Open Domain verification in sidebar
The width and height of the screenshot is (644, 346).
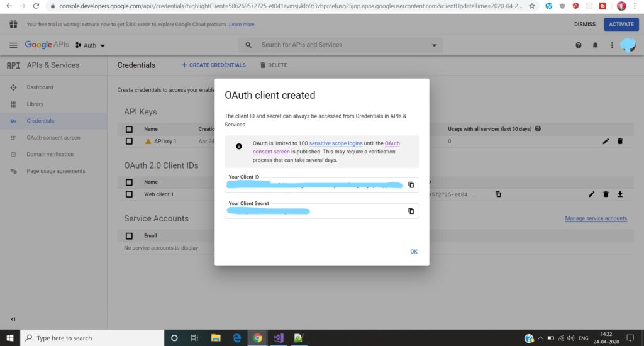point(50,155)
